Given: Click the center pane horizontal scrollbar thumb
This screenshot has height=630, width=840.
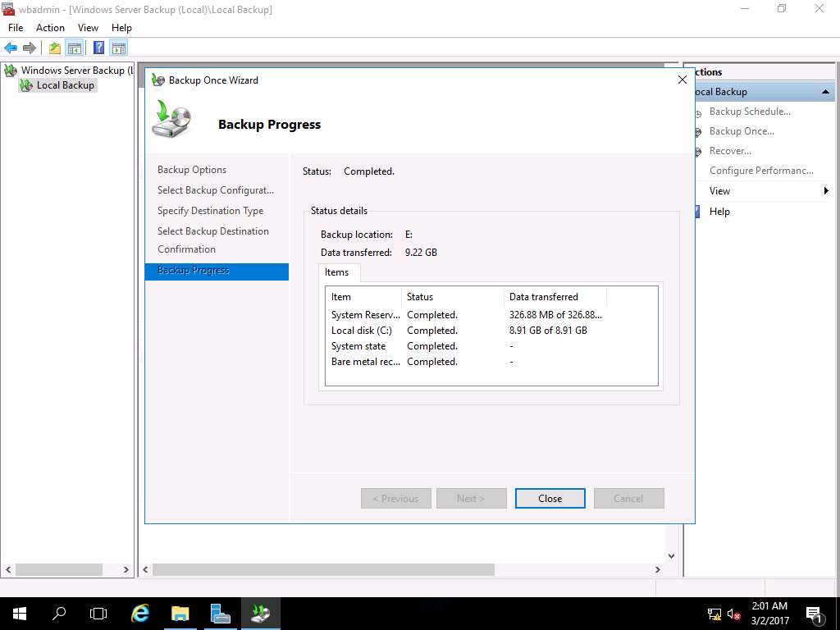Looking at the screenshot, I should click(323, 569).
